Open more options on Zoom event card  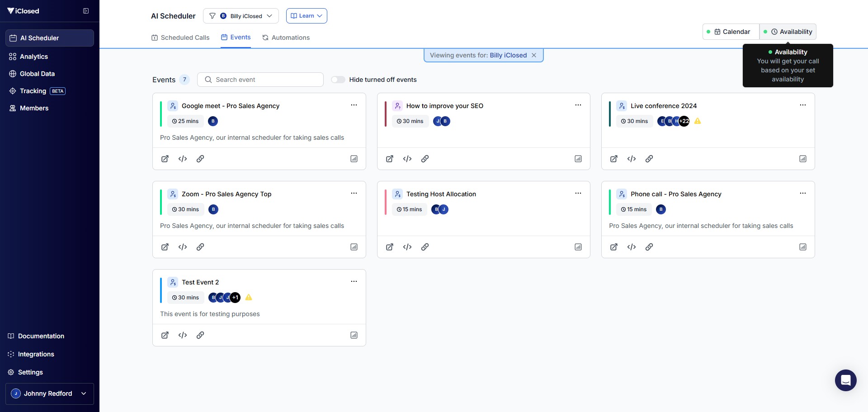click(x=354, y=193)
